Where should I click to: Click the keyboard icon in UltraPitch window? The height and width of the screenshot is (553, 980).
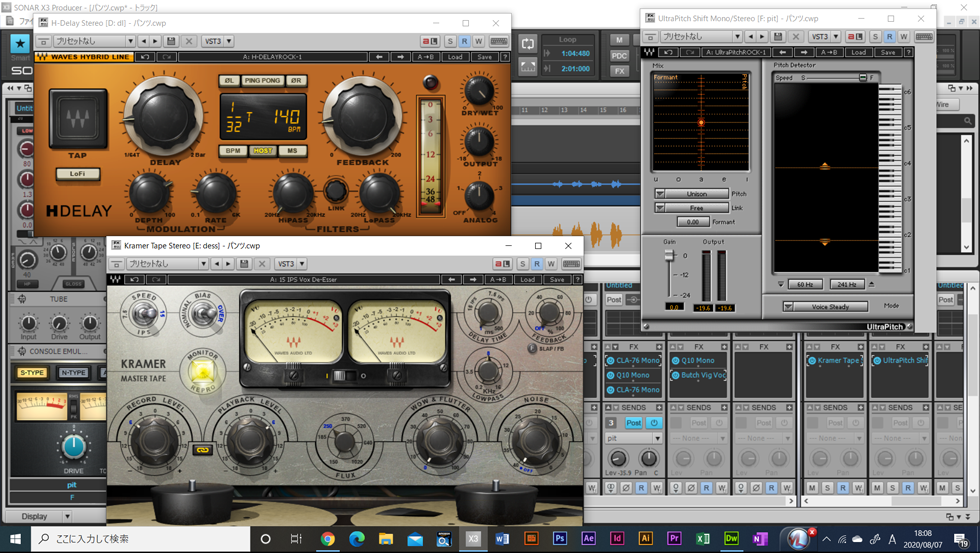(x=924, y=36)
